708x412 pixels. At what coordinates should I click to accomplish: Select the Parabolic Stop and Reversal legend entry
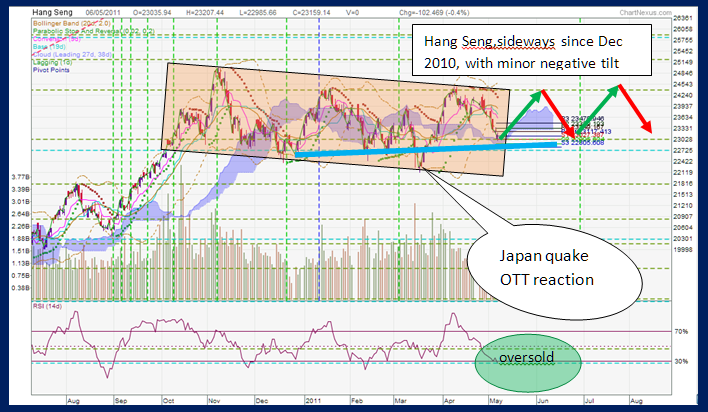coord(93,31)
